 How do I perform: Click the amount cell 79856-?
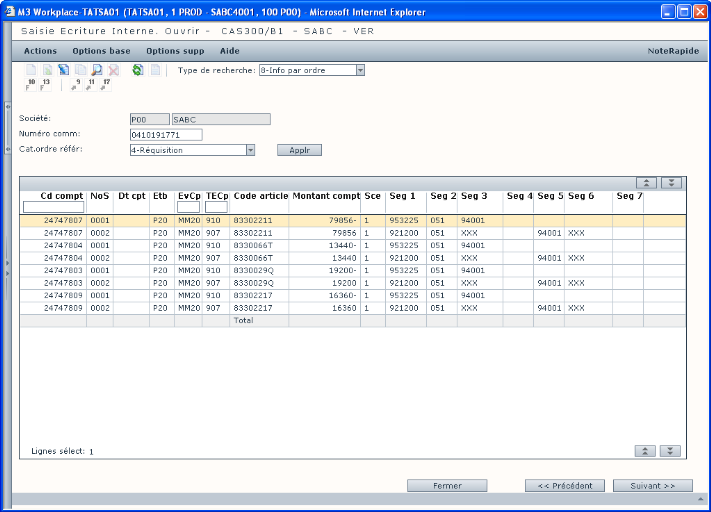pyautogui.click(x=342, y=220)
